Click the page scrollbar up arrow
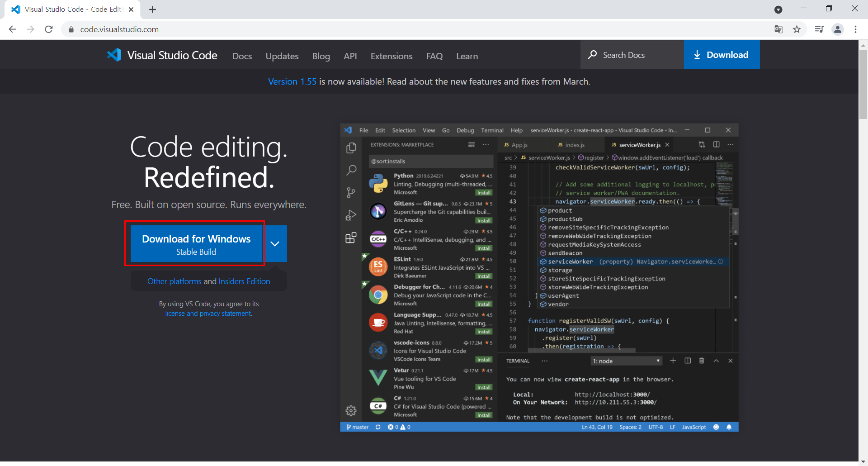Image resolution: width=868 pixels, height=466 pixels. point(863,45)
